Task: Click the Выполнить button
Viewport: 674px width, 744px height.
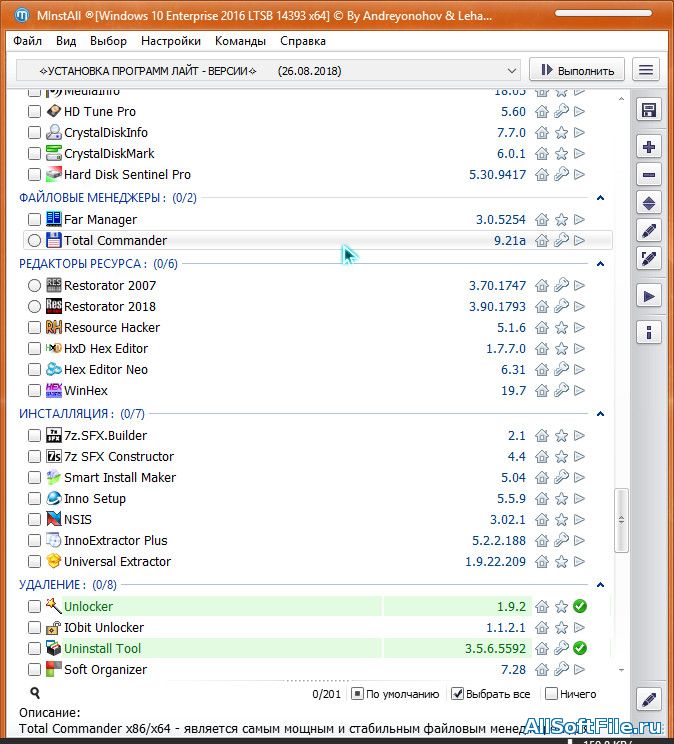Action: [x=577, y=70]
